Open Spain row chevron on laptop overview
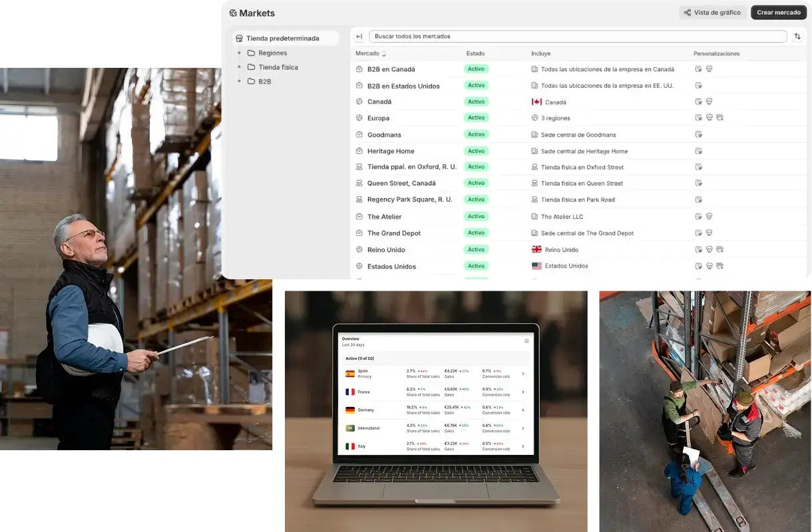This screenshot has width=812, height=532. (522, 374)
